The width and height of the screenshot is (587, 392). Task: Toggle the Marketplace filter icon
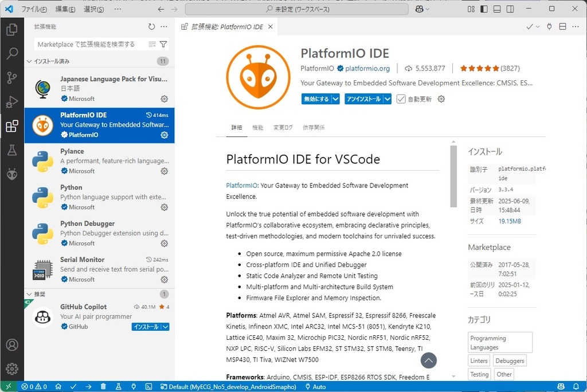164,44
